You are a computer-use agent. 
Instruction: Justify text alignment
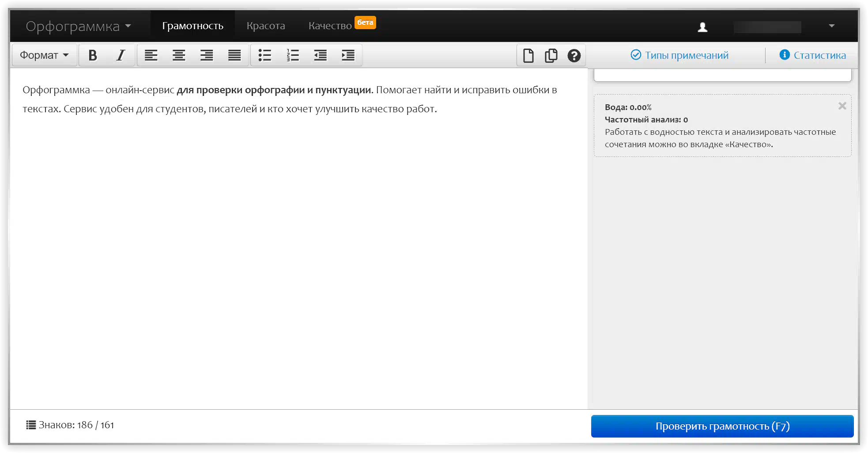[234, 55]
